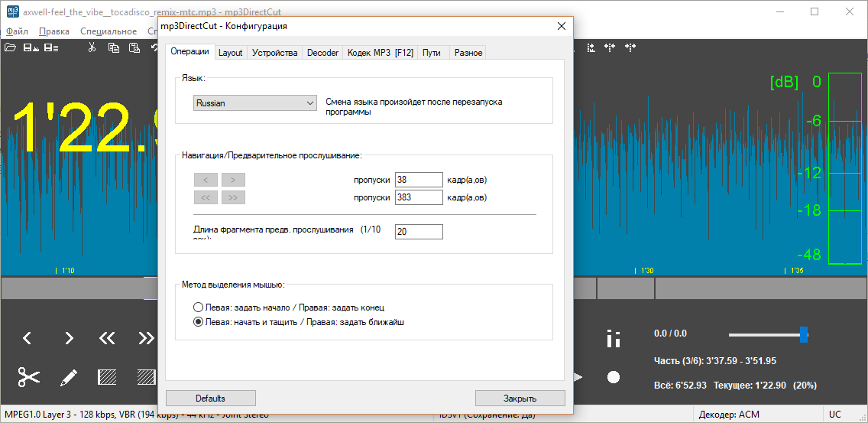This screenshot has height=423, width=868.
Task: Open the Устройства tab
Action: [274, 53]
